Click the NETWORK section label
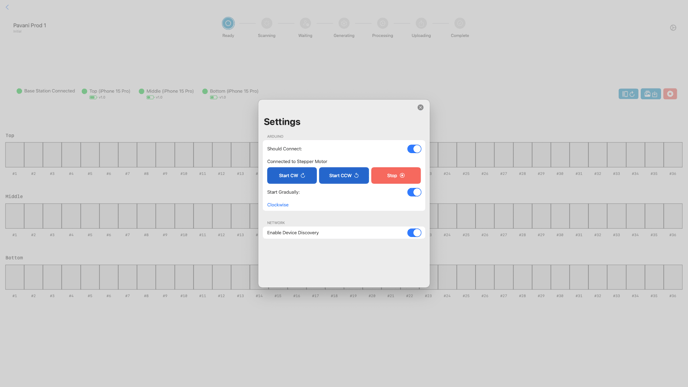The width and height of the screenshot is (688, 387). point(276,223)
